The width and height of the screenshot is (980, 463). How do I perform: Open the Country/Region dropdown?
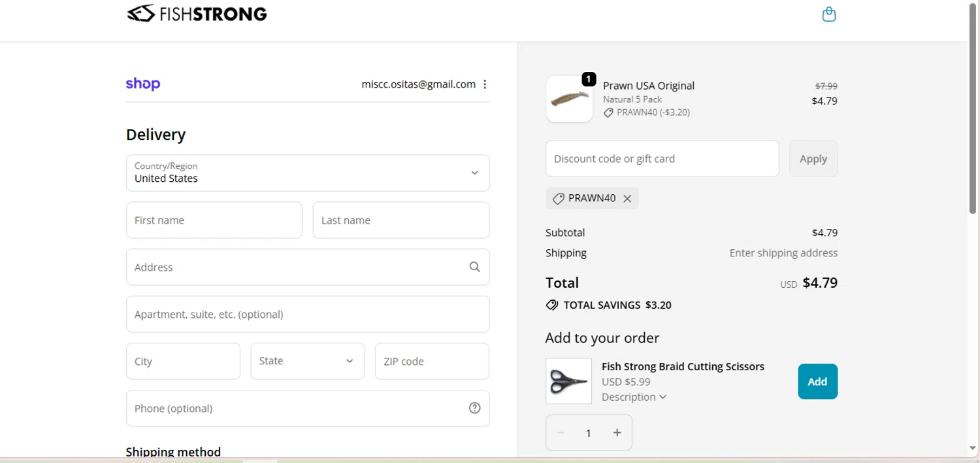(308, 173)
